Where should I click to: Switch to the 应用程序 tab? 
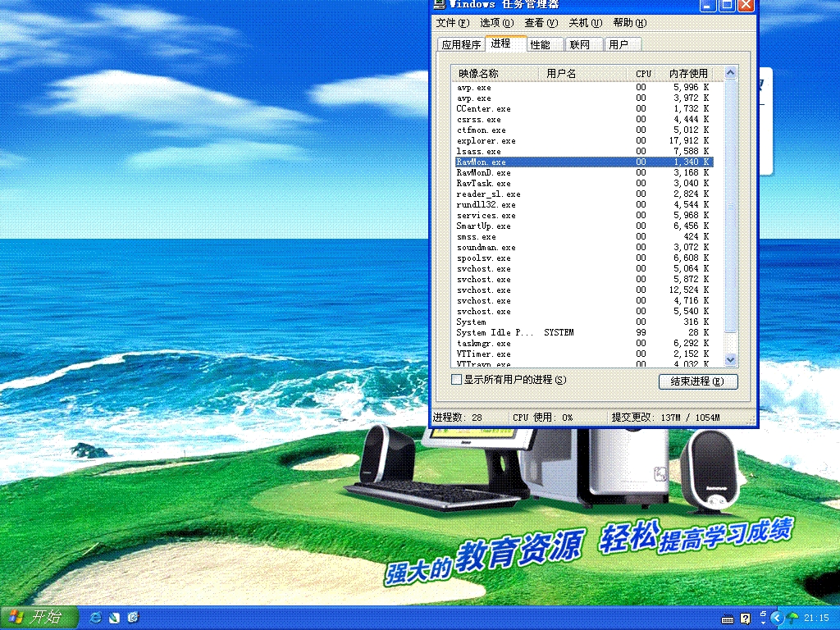pyautogui.click(x=461, y=44)
